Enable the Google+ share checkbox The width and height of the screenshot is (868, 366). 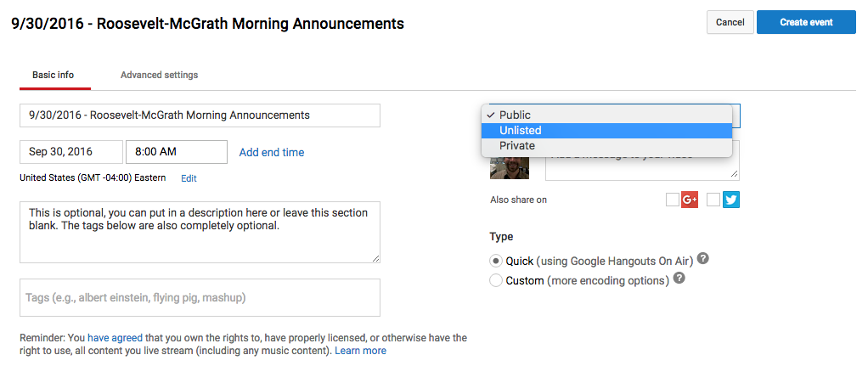(673, 200)
